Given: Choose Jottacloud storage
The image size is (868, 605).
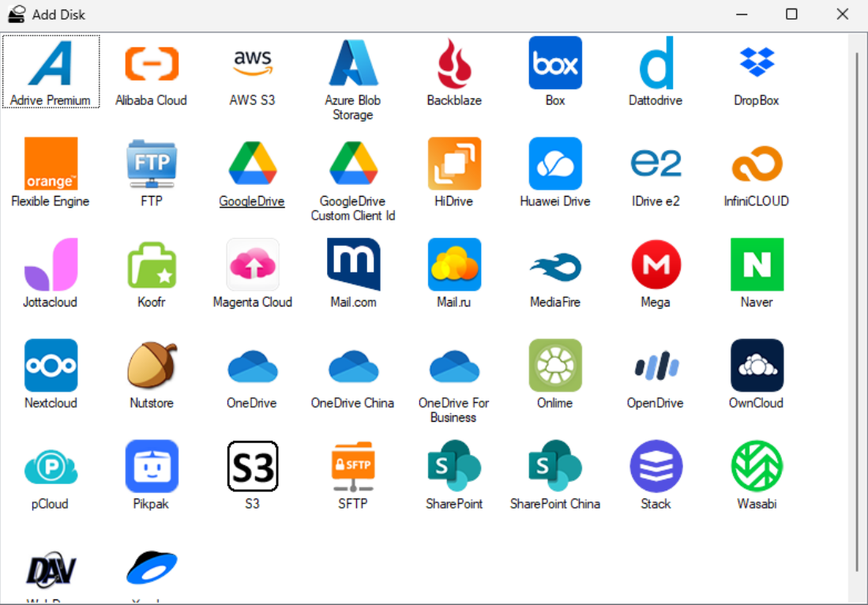Looking at the screenshot, I should [51, 265].
